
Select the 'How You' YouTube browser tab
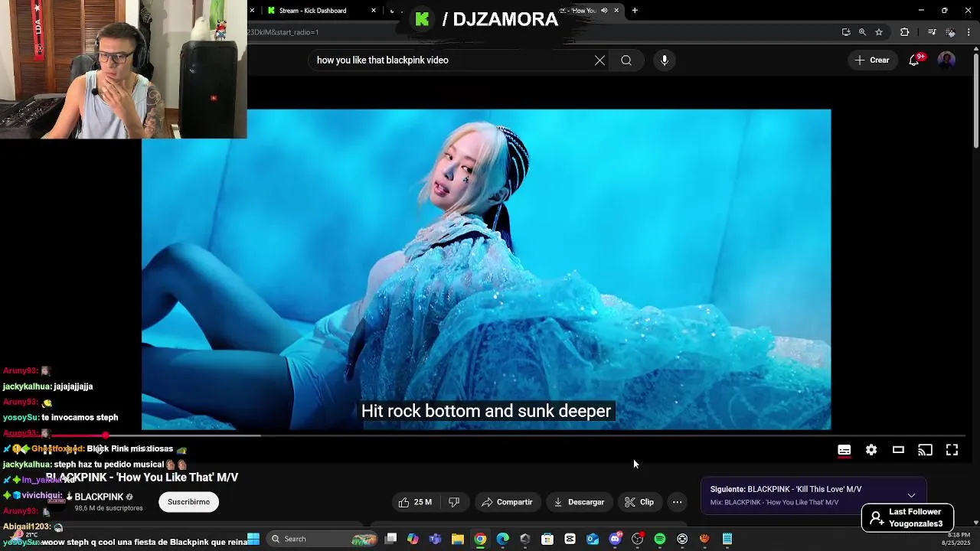(x=582, y=11)
